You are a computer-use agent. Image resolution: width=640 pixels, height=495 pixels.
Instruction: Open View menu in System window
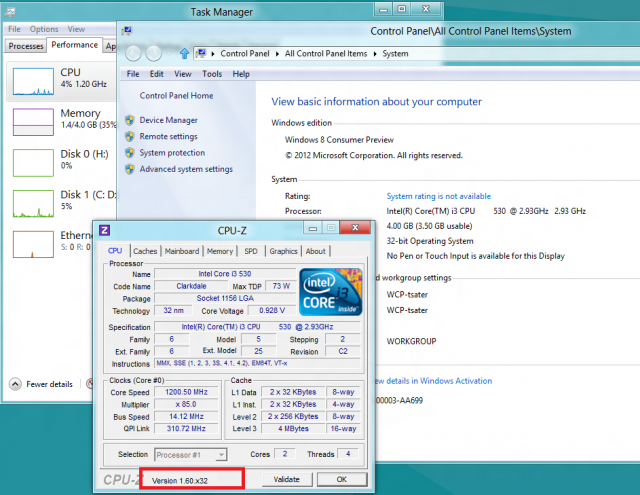click(182, 74)
